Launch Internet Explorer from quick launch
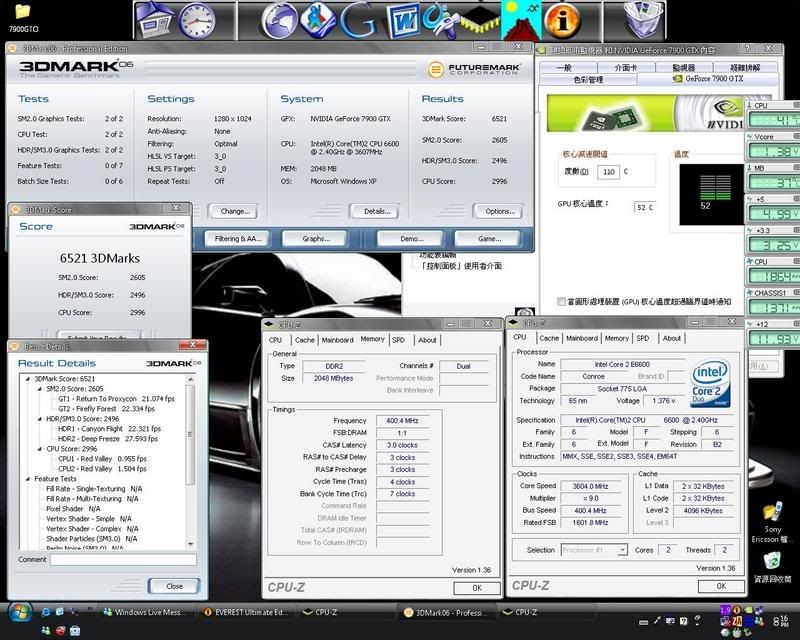Viewport: 800px width, 640px height. click(46, 611)
